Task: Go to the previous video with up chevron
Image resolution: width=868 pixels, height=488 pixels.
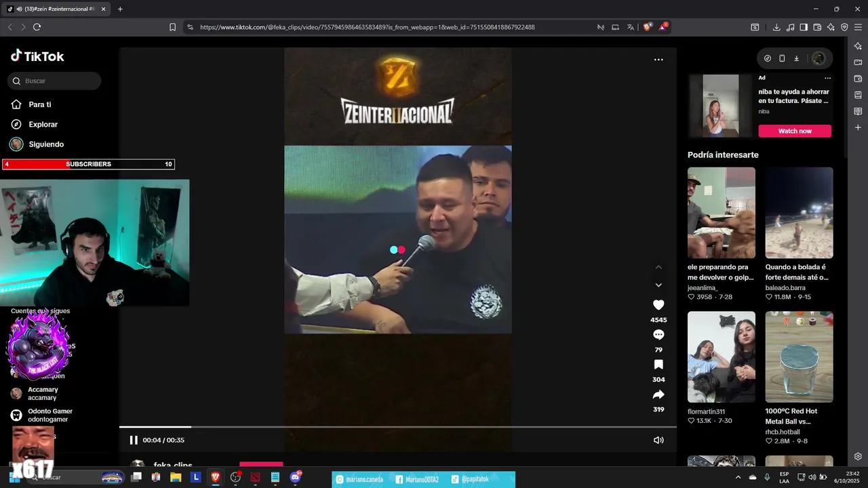Action: 658,267
